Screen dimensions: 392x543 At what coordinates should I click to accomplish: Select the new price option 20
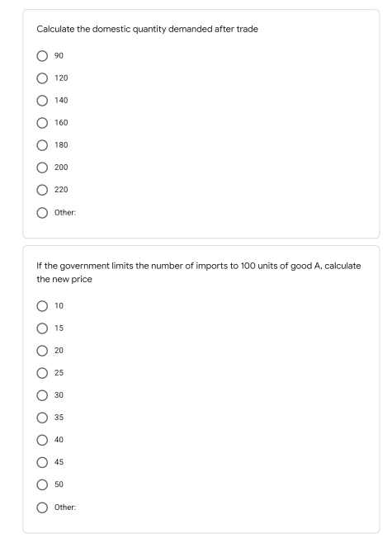point(42,351)
